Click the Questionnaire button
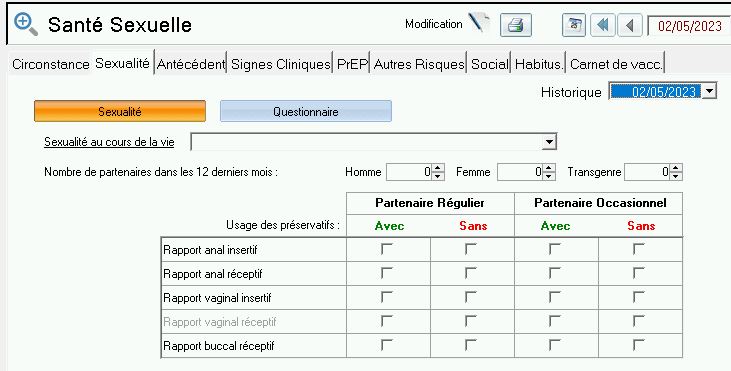This screenshot has height=371, width=731. click(306, 111)
